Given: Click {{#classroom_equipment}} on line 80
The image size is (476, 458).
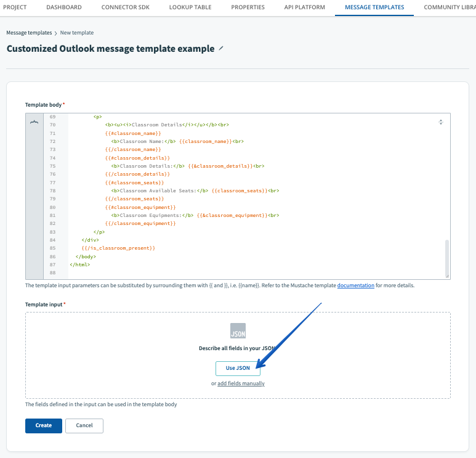Looking at the screenshot, I should [x=140, y=207].
